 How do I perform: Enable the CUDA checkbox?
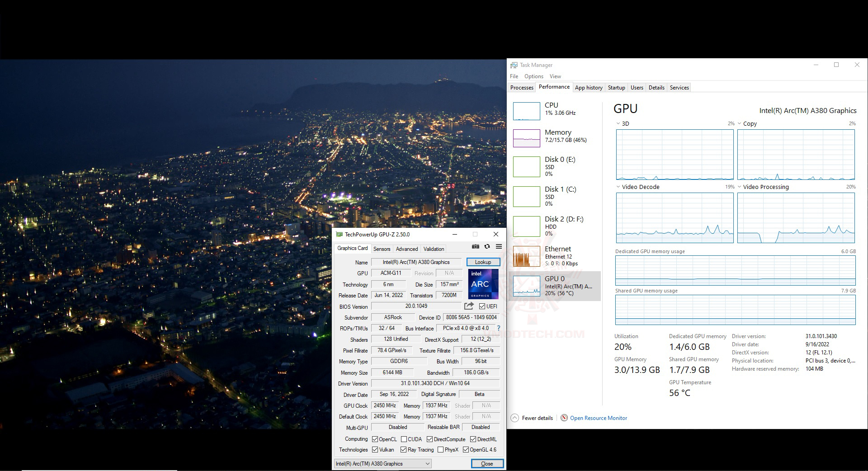[x=404, y=439]
